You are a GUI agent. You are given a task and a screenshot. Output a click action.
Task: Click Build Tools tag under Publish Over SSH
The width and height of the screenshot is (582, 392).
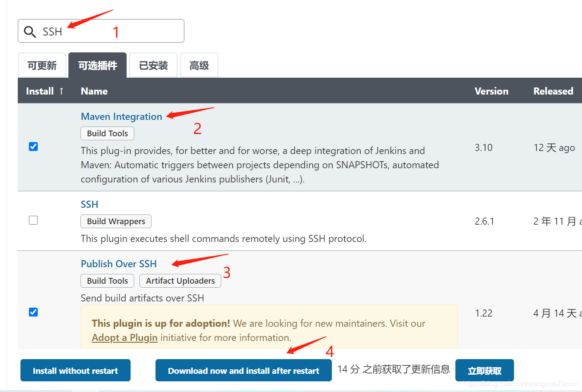(x=107, y=281)
